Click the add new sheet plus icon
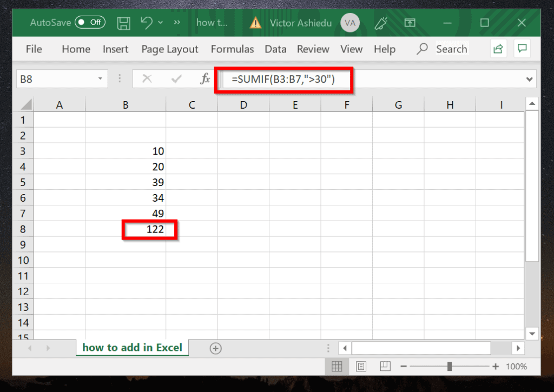 click(x=215, y=348)
